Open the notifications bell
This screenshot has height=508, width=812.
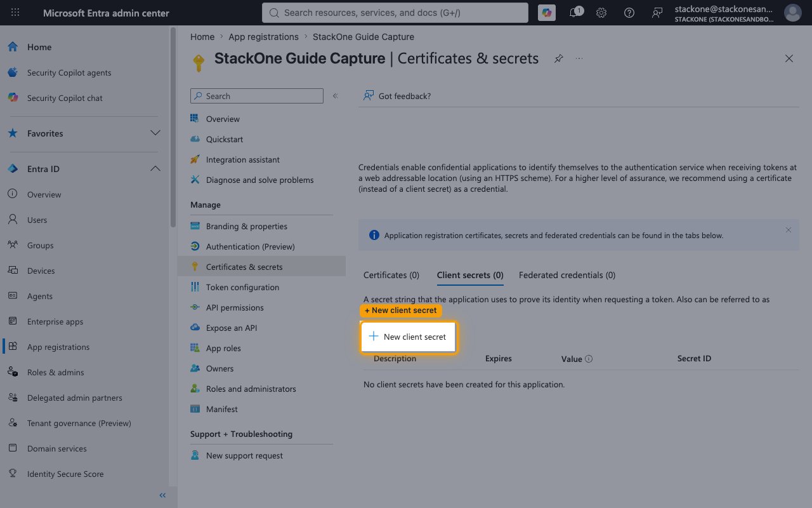click(574, 13)
